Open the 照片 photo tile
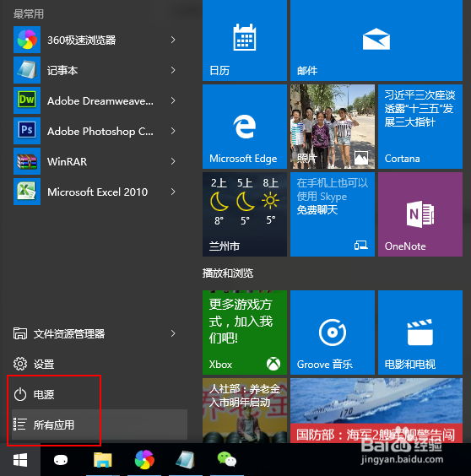The height and width of the screenshot is (476, 471). click(333, 127)
